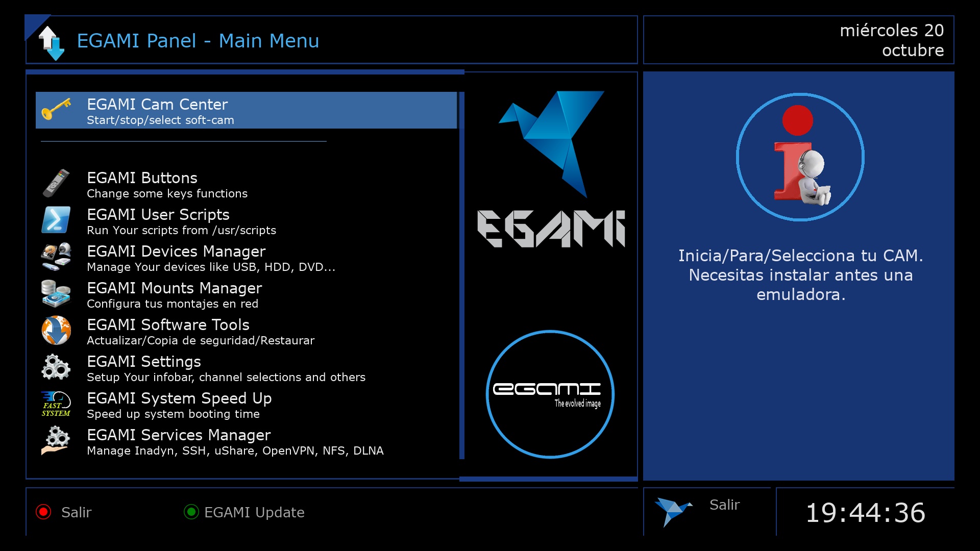Click the Mounts Manager disk stack icon
Screen dimensions: 980x551
tap(56, 294)
